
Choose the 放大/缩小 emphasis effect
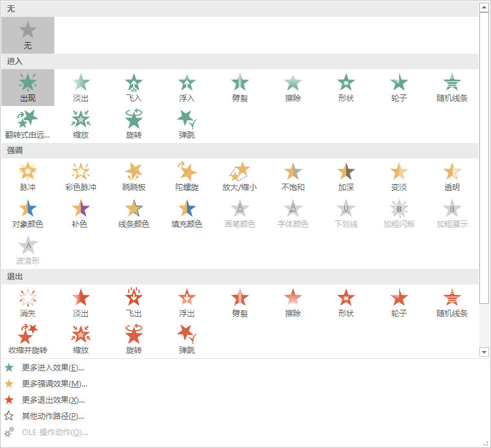coord(240,176)
